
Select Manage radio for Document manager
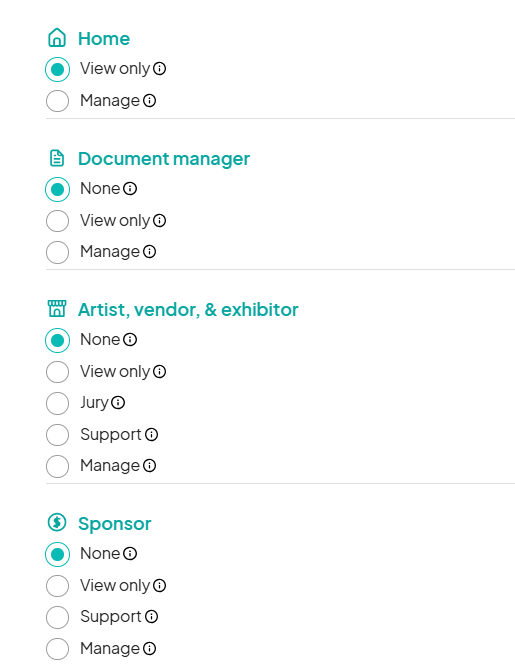tap(57, 252)
